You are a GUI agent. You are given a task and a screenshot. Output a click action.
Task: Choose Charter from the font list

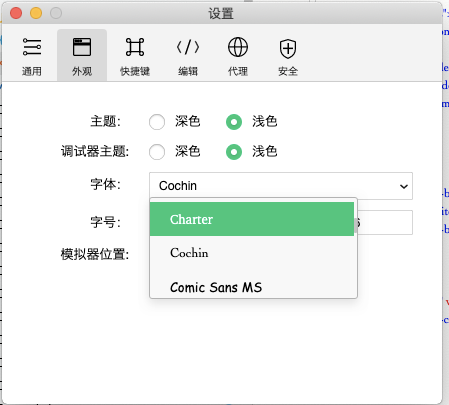[x=252, y=219]
